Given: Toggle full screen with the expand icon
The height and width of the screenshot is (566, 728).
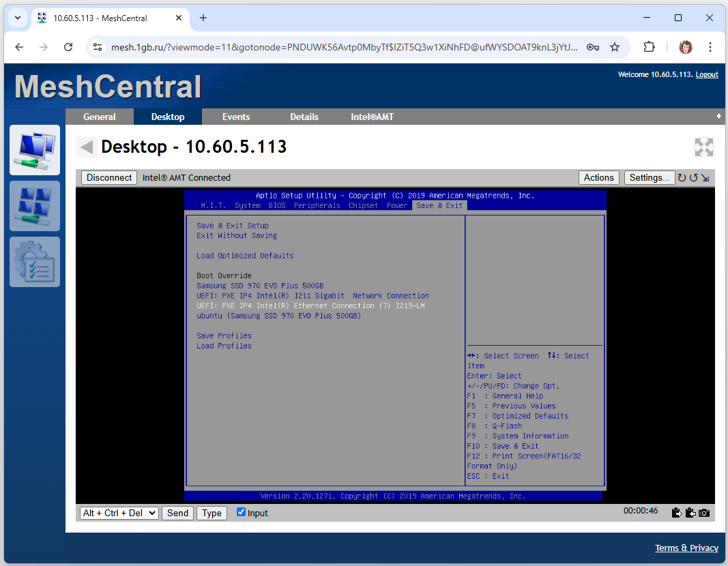Looking at the screenshot, I should (703, 147).
